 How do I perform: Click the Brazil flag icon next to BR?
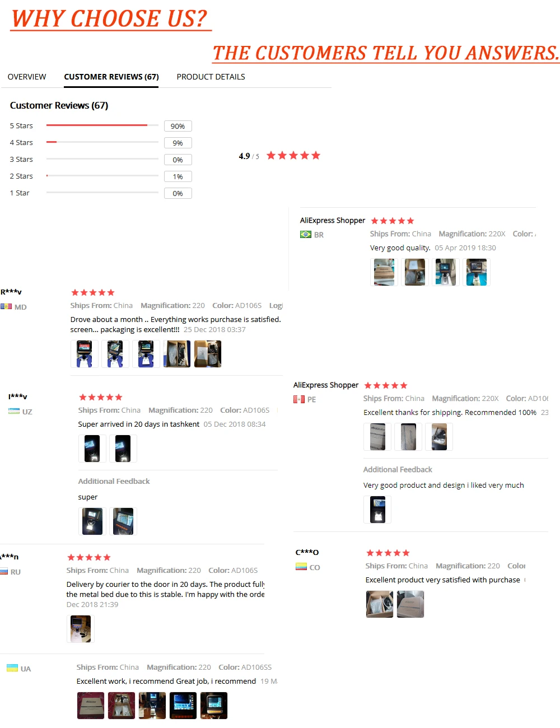click(306, 235)
